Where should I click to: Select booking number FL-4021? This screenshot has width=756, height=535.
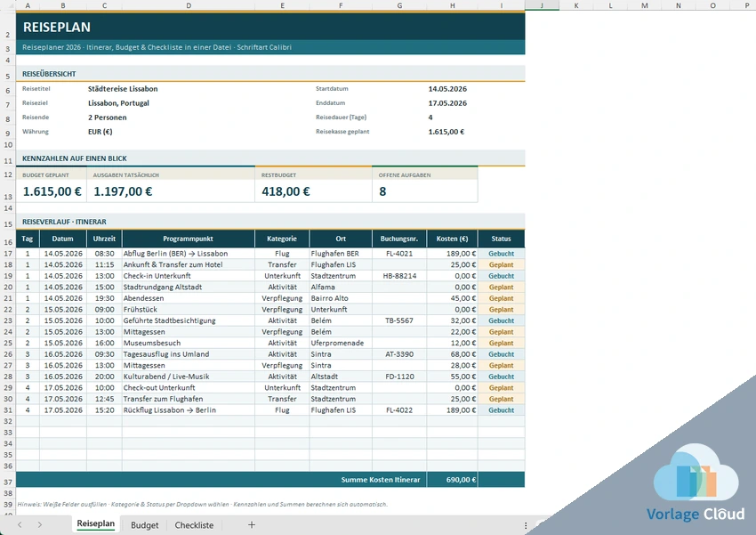[399, 254]
